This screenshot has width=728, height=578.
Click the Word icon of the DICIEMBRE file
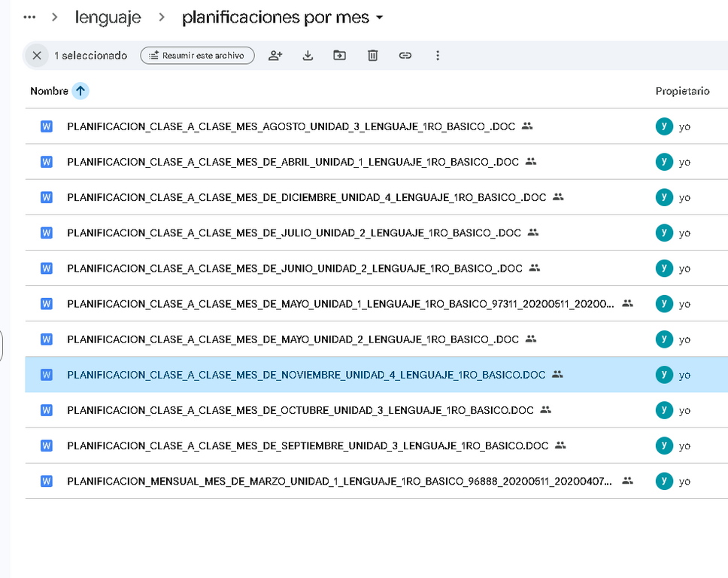(x=47, y=197)
